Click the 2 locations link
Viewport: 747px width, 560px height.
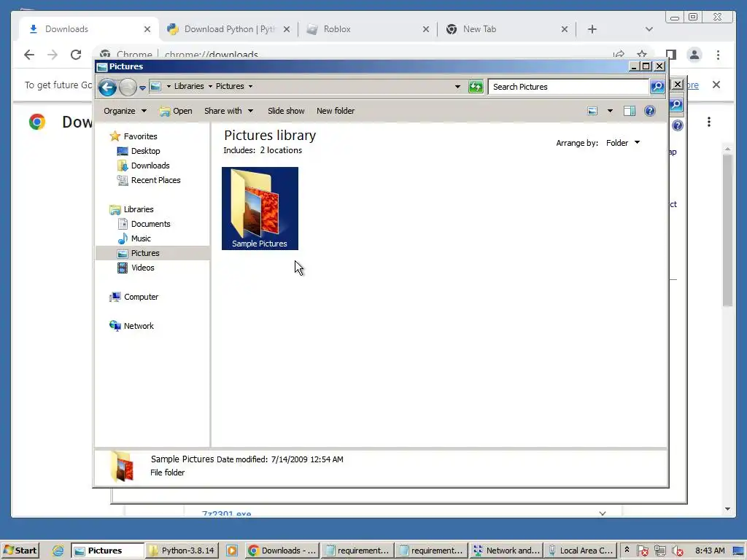[x=281, y=150]
